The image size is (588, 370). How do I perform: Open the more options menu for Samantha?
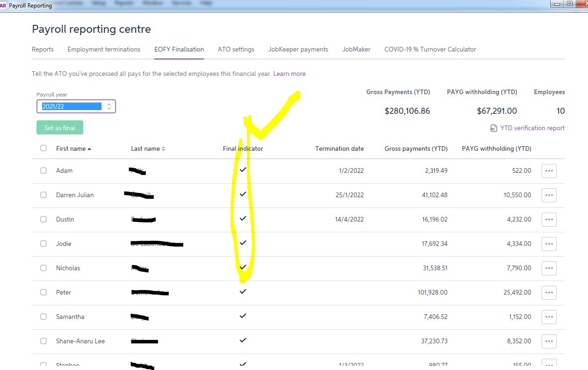click(x=549, y=317)
